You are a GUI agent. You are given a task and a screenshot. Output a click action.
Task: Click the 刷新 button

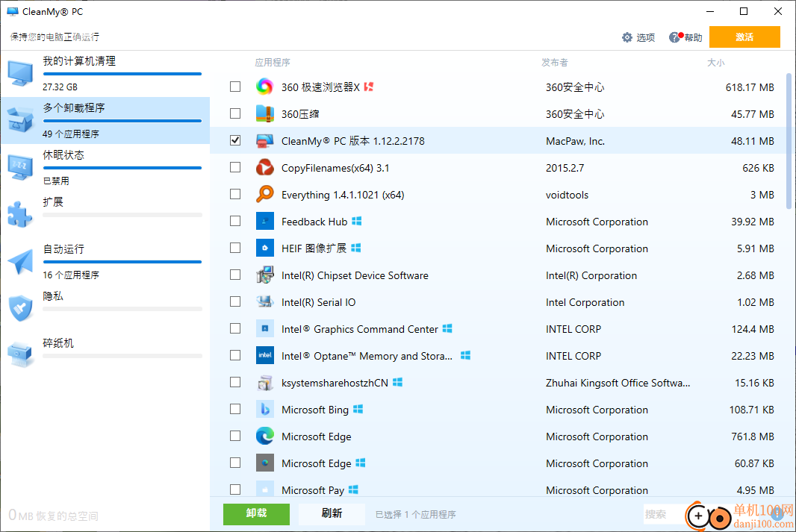pyautogui.click(x=332, y=514)
